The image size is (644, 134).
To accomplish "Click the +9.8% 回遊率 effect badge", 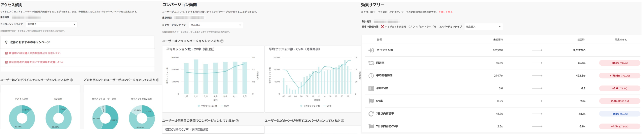I will pyautogui.click(x=620, y=63).
